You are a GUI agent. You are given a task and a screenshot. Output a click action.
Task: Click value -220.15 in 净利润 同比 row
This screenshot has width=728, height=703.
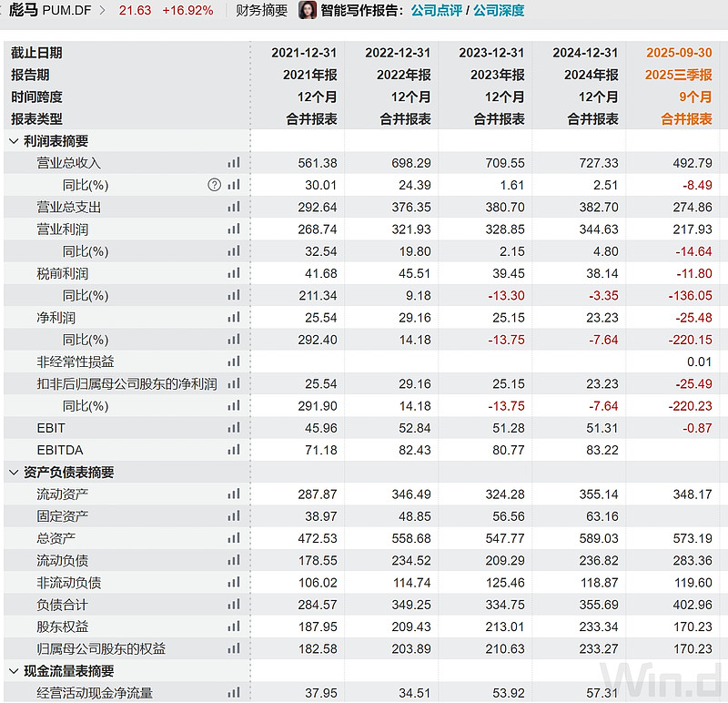click(x=690, y=340)
